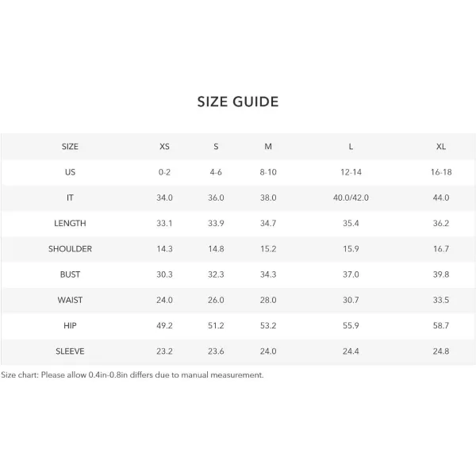The image size is (476, 476).
Task: Click the 40.0/42.0 IT size cell
Action: point(351,198)
